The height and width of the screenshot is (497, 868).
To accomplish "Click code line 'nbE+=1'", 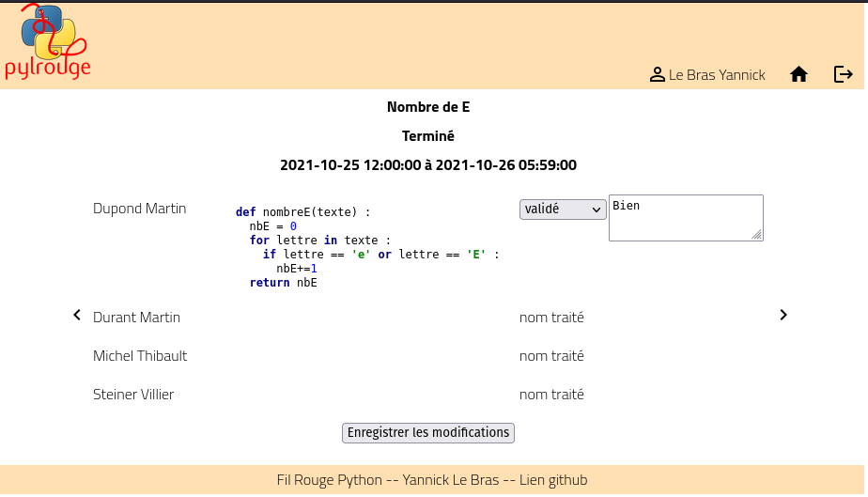I will coord(297,269).
